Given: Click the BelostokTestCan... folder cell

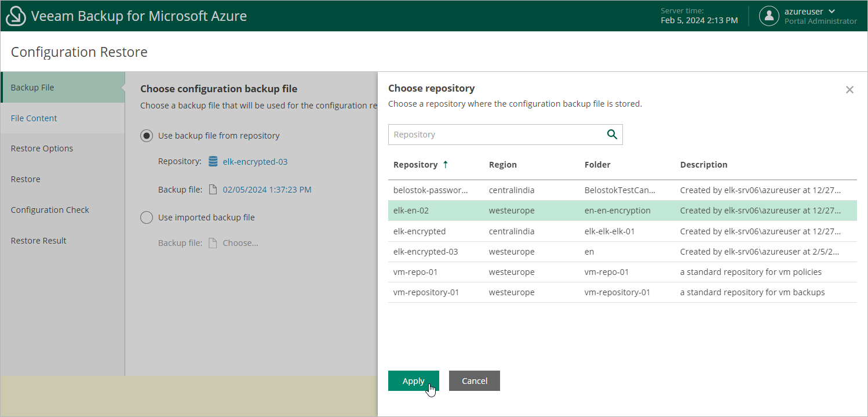Looking at the screenshot, I should (x=620, y=190).
